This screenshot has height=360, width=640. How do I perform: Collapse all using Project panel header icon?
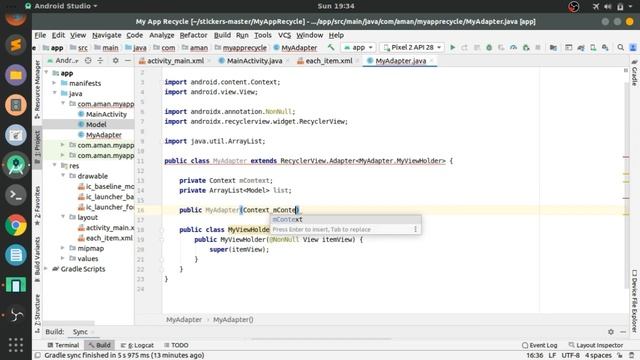[x=100, y=60]
